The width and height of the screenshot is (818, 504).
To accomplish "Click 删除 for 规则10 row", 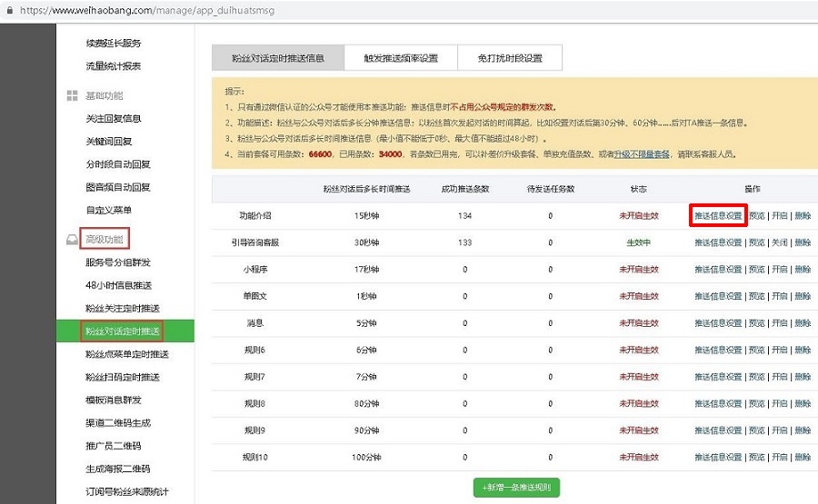I will point(803,457).
